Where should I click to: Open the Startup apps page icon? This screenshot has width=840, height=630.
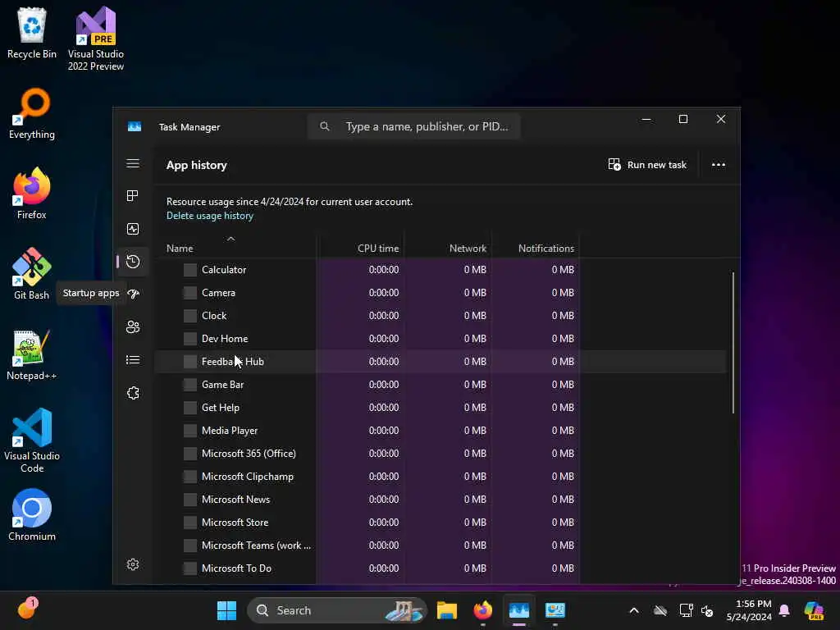[x=133, y=294]
